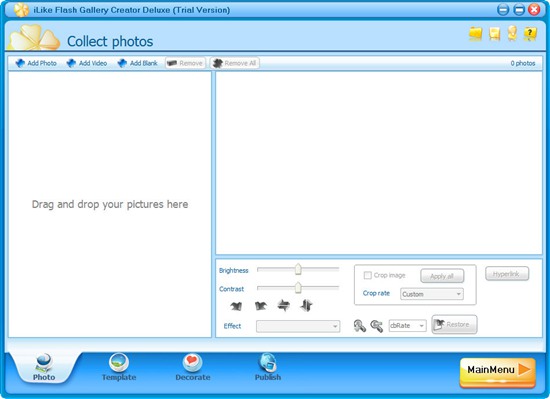
Task: Click the flower app logo in title bar
Action: coord(21,10)
